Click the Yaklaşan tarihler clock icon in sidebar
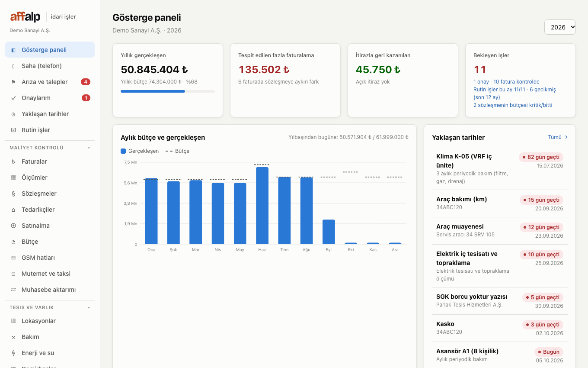This screenshot has height=368, width=588. point(13,114)
